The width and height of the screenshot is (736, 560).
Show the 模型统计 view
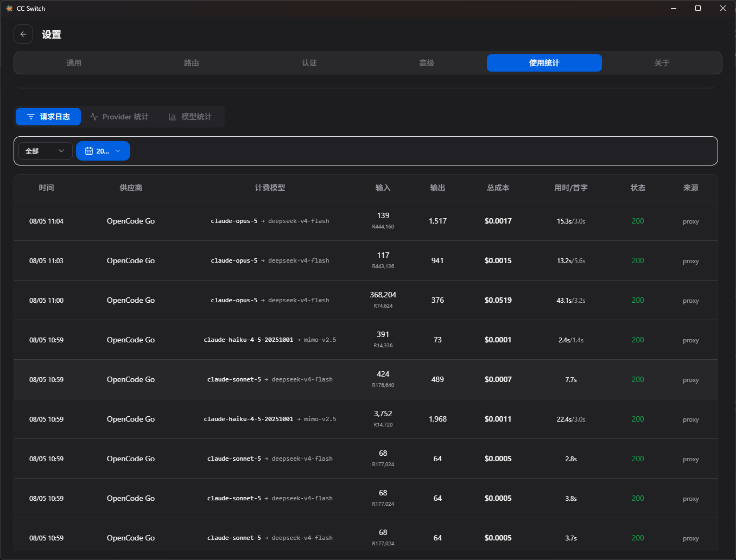click(190, 117)
